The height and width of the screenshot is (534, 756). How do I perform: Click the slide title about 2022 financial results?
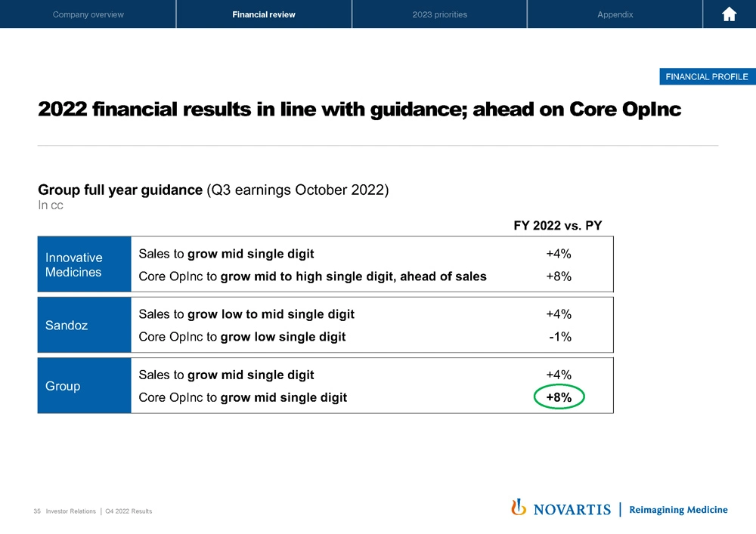pyautogui.click(x=360, y=110)
